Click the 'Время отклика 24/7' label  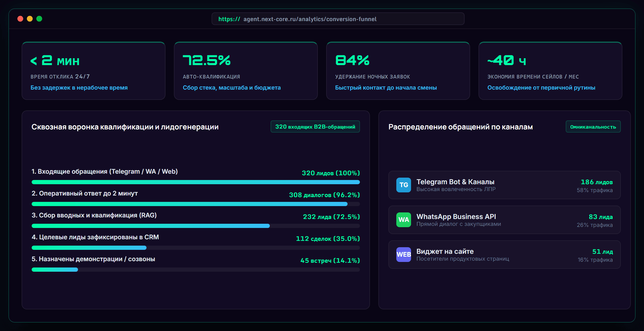tap(60, 77)
